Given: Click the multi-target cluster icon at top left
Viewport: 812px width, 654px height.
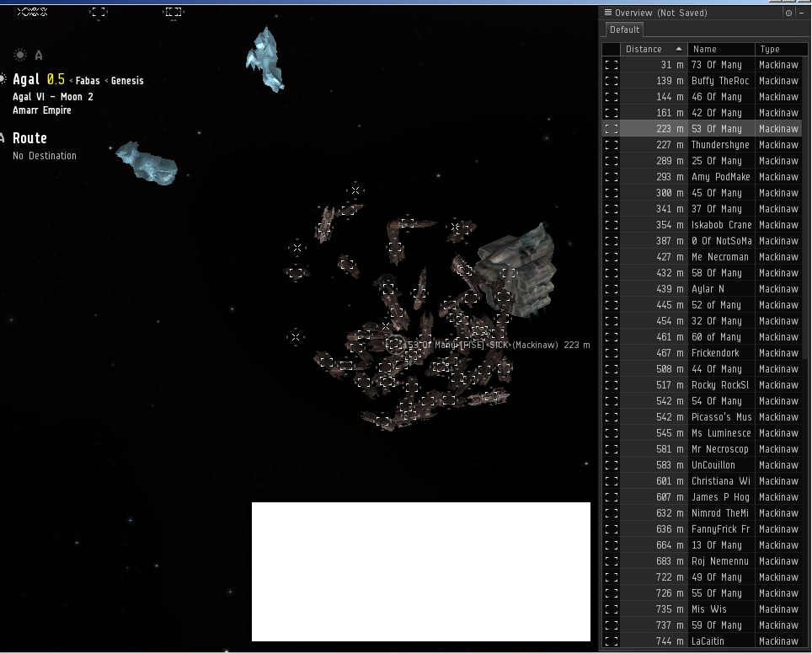Looking at the screenshot, I should click(32, 12).
